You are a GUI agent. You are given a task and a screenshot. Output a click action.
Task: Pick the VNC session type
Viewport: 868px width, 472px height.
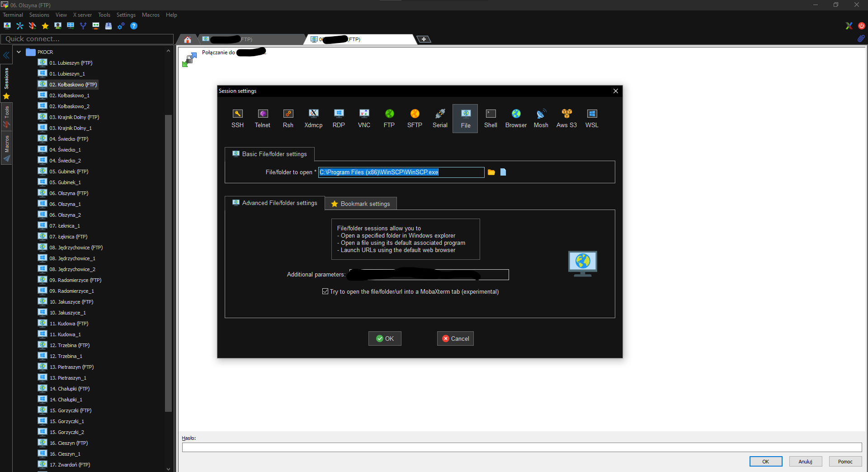tap(364, 118)
